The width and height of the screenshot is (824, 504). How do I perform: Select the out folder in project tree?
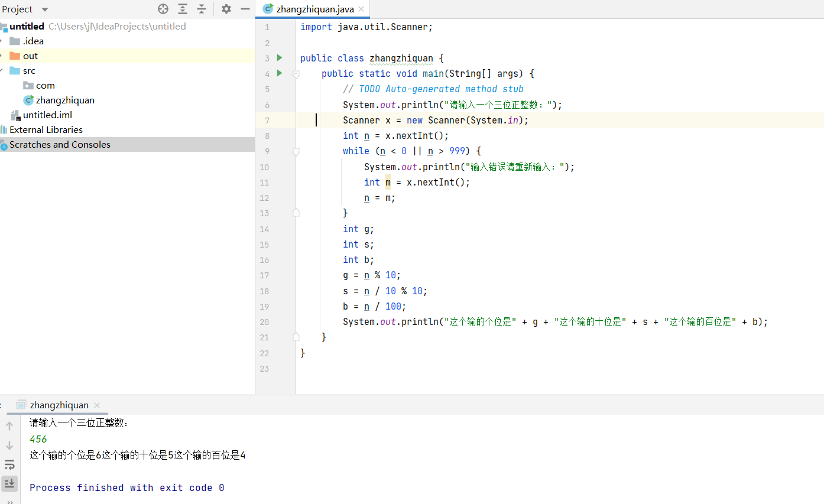click(x=30, y=56)
